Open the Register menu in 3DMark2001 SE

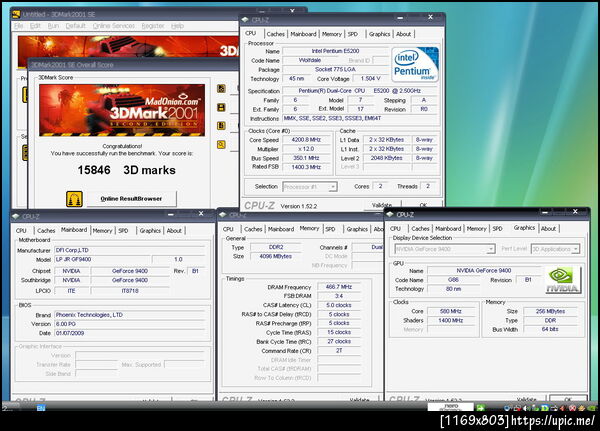153,26
